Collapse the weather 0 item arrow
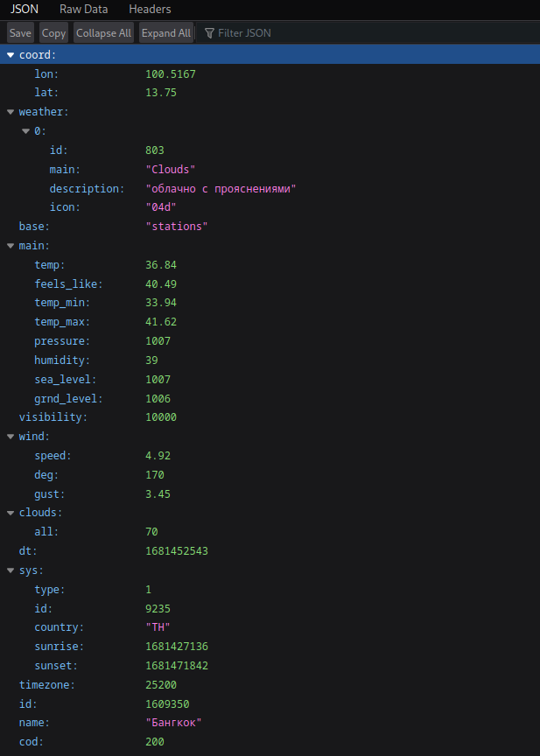The height and width of the screenshot is (756, 540). (25, 131)
